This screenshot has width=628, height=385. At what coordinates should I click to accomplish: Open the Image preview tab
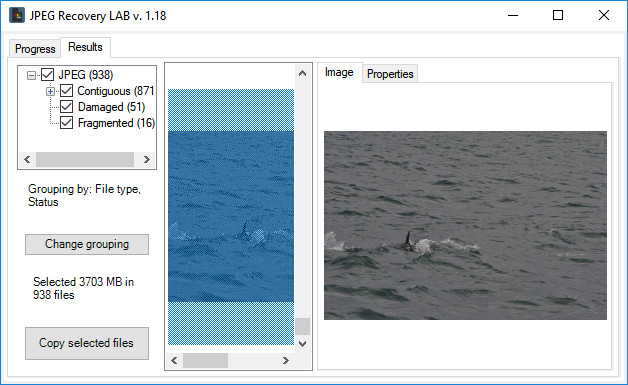339,72
